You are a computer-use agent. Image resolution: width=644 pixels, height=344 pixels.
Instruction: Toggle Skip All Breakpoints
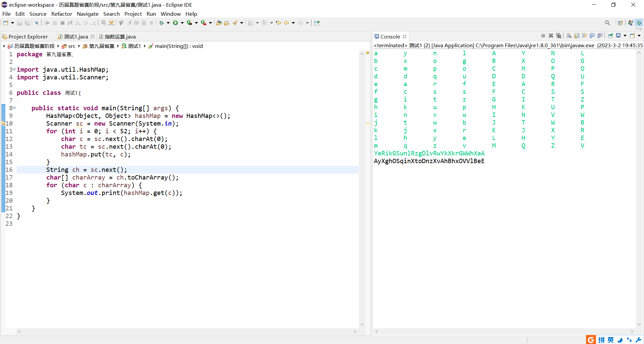point(37,23)
